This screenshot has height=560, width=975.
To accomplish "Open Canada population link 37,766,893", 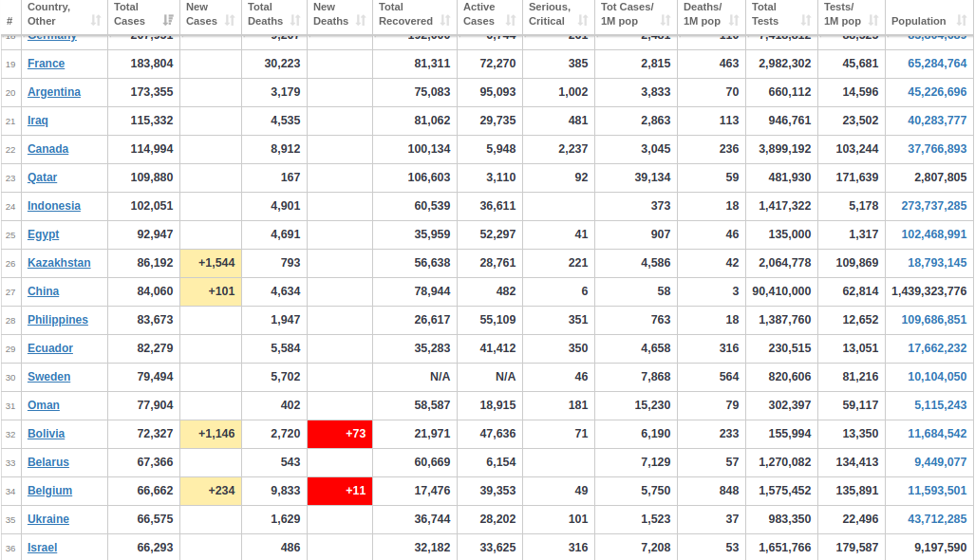I will 937,149.
